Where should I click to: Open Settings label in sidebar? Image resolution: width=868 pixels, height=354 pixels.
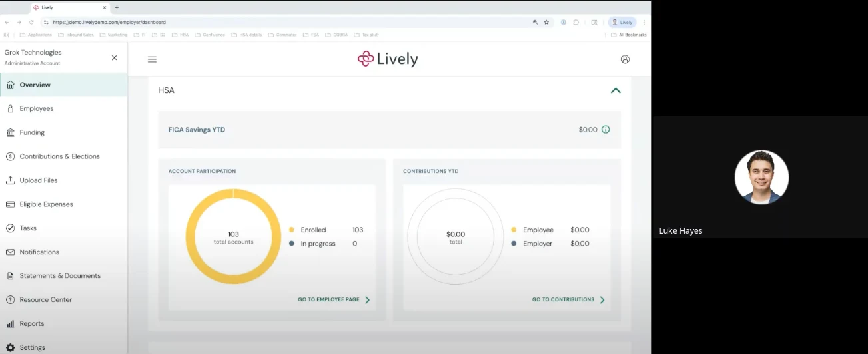[33, 347]
